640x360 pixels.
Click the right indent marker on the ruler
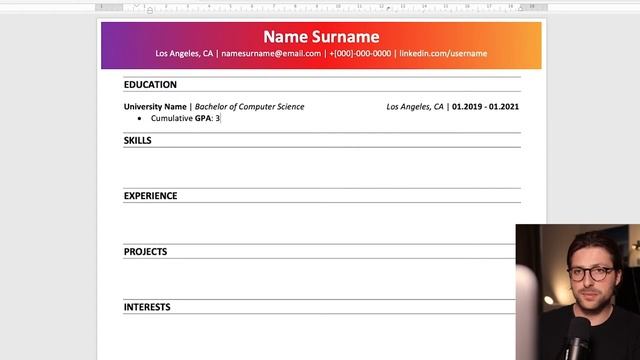click(521, 8)
